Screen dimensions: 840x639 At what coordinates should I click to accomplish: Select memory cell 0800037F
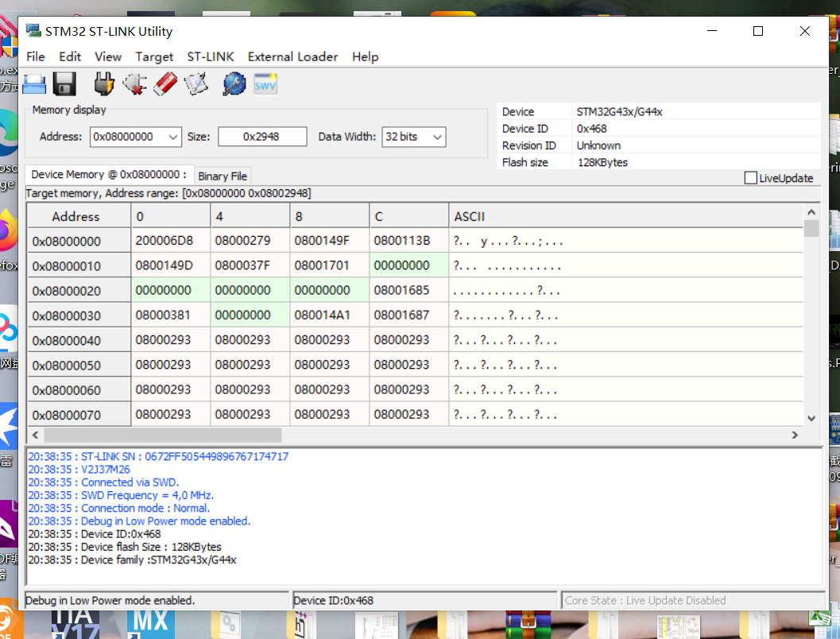point(250,265)
